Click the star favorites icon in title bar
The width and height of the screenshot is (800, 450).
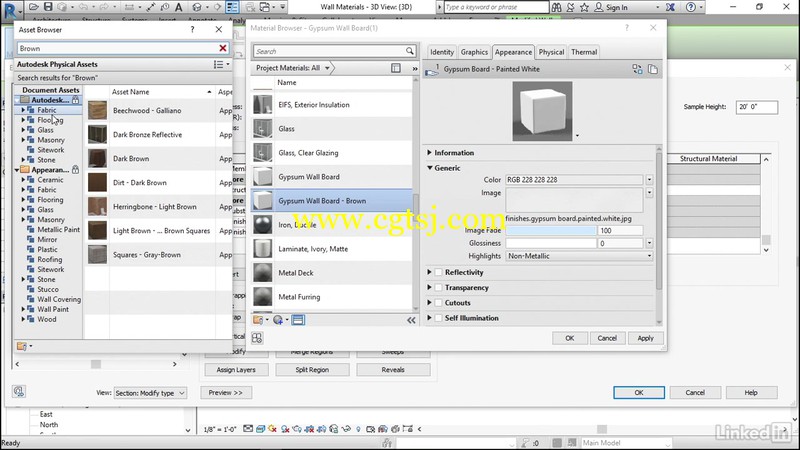(585, 7)
